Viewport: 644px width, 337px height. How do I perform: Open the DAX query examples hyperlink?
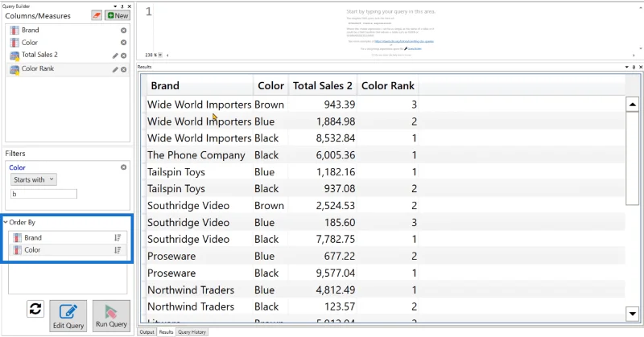pos(404,41)
